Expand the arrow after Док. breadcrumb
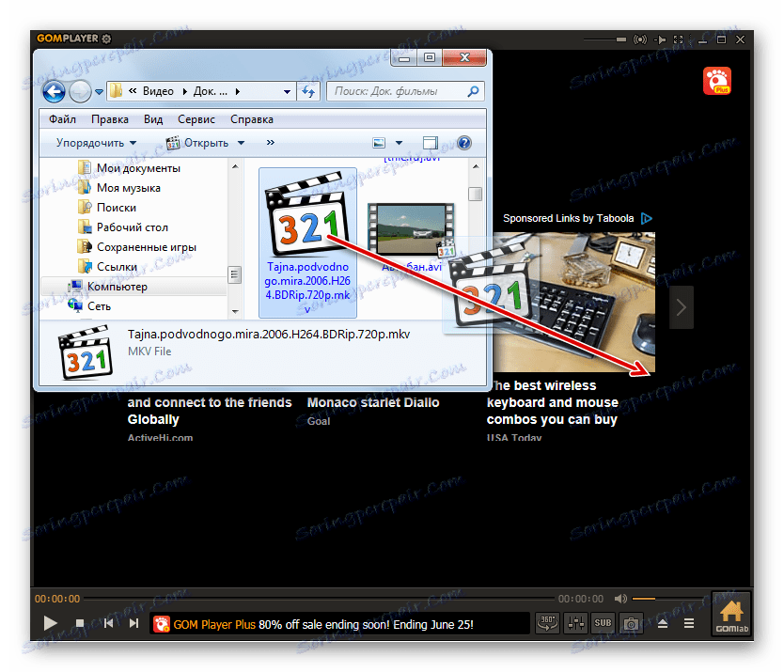784x672 pixels. pos(238,91)
